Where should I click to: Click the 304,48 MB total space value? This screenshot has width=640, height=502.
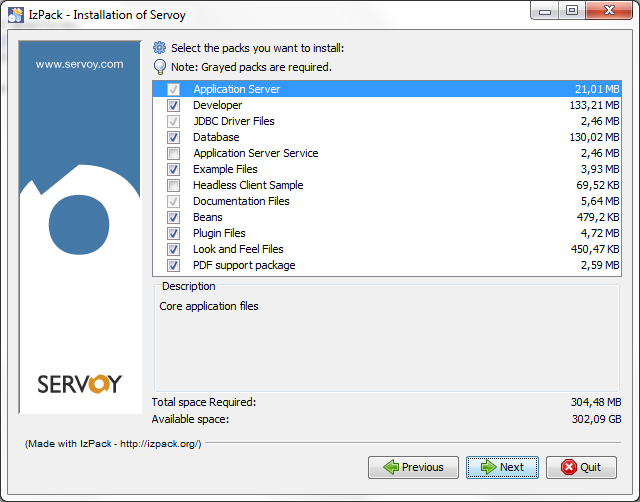[x=596, y=402]
